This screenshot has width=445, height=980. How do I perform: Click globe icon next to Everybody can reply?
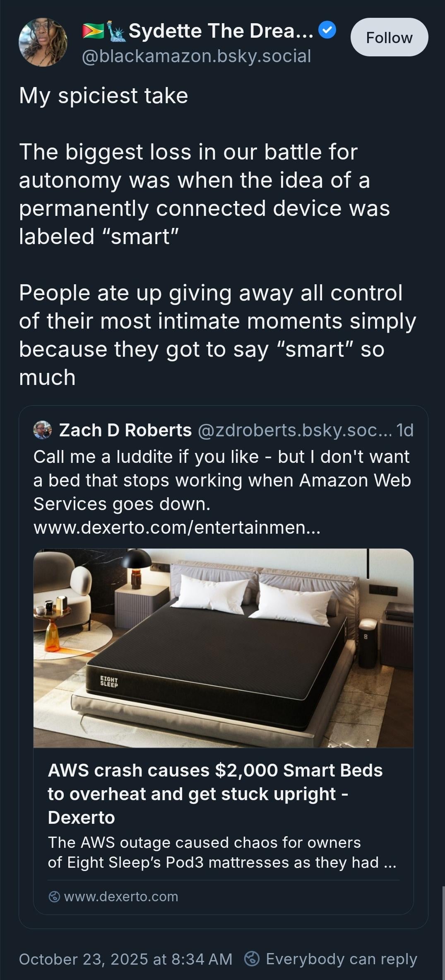[252, 959]
